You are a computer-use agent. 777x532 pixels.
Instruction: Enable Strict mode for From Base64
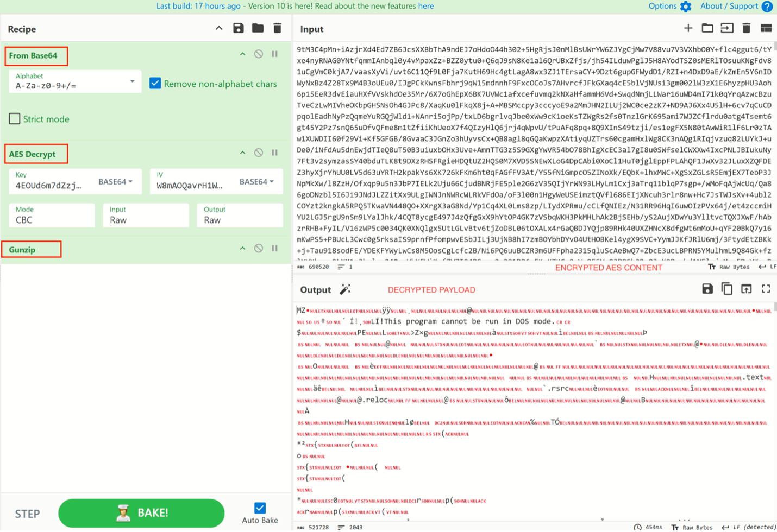tap(15, 119)
